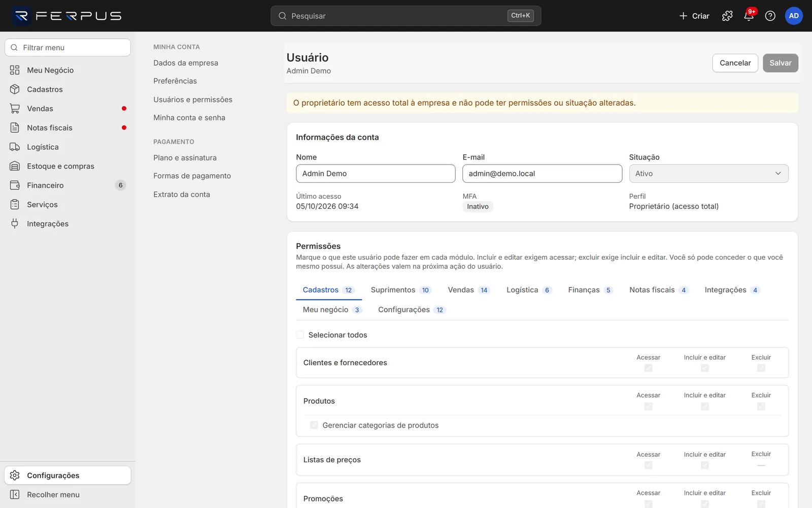Open the Ferpus logo home link
The height and width of the screenshot is (508, 812).
tap(67, 16)
